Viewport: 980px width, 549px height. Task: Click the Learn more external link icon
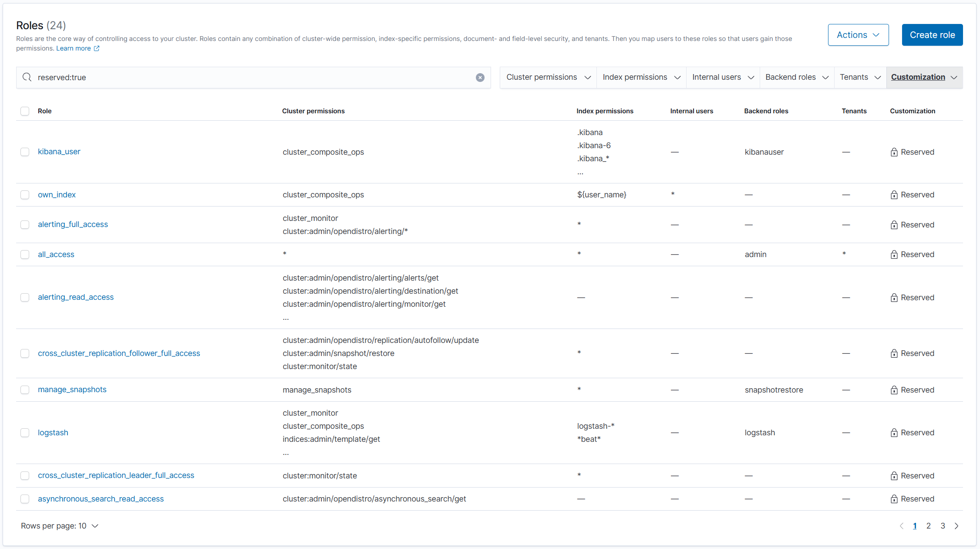97,48
